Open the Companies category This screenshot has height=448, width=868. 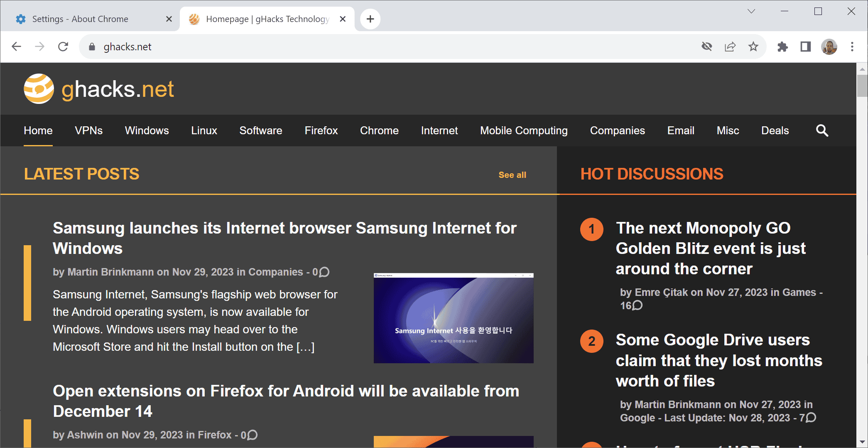click(x=618, y=130)
